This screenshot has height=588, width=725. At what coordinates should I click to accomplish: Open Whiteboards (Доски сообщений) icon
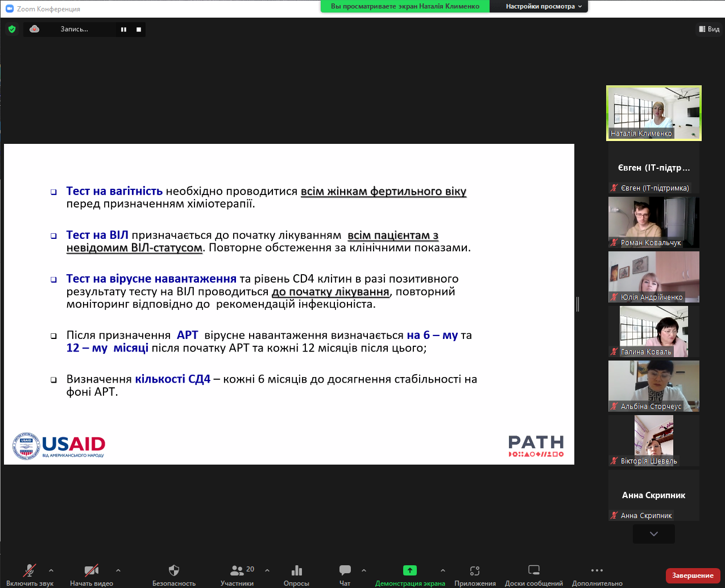[x=533, y=570]
